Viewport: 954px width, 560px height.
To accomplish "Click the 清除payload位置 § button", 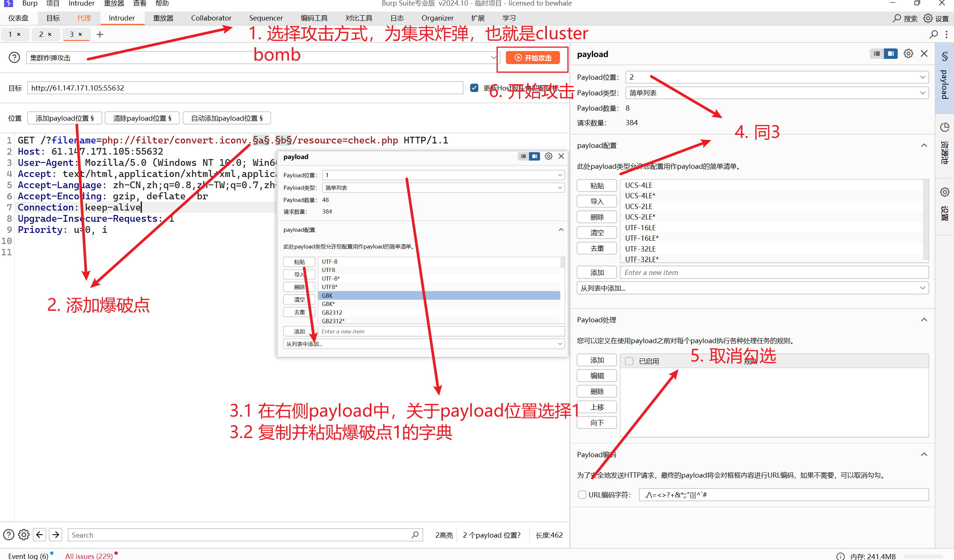I will point(142,118).
